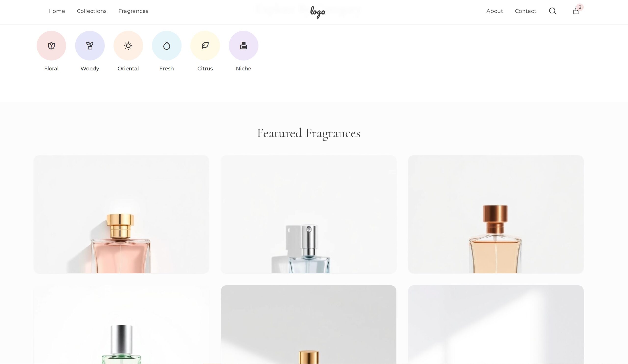Open the product card with window shadow
The width and height of the screenshot is (628, 364).
tap(496, 324)
